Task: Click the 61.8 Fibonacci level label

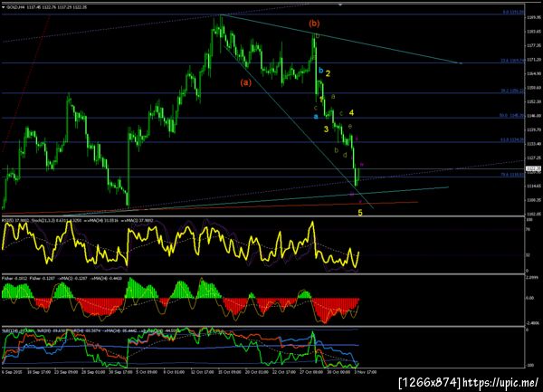Action: click(512, 140)
